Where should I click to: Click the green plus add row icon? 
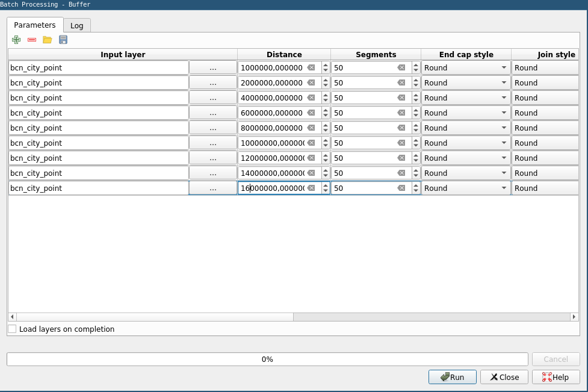[x=16, y=40]
